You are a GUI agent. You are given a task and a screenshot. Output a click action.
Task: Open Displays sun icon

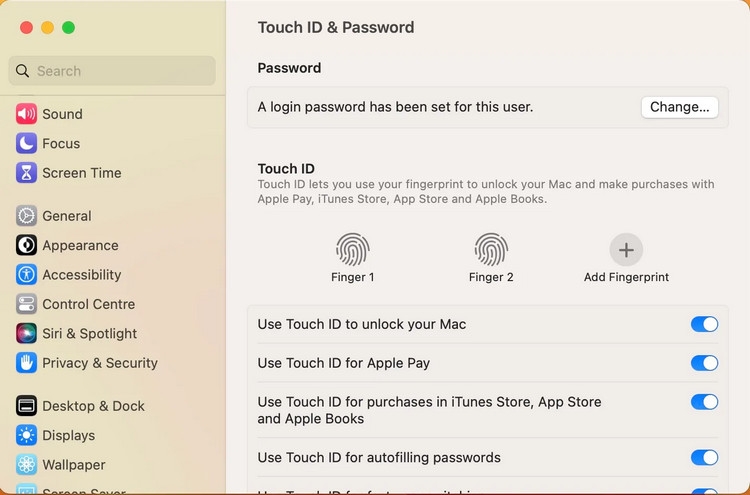click(x=26, y=435)
